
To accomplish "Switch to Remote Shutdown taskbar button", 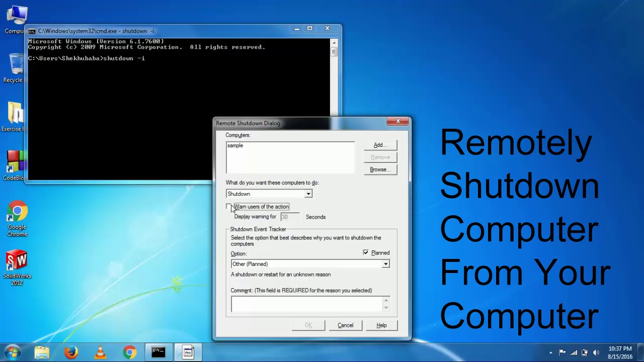I will (188, 352).
